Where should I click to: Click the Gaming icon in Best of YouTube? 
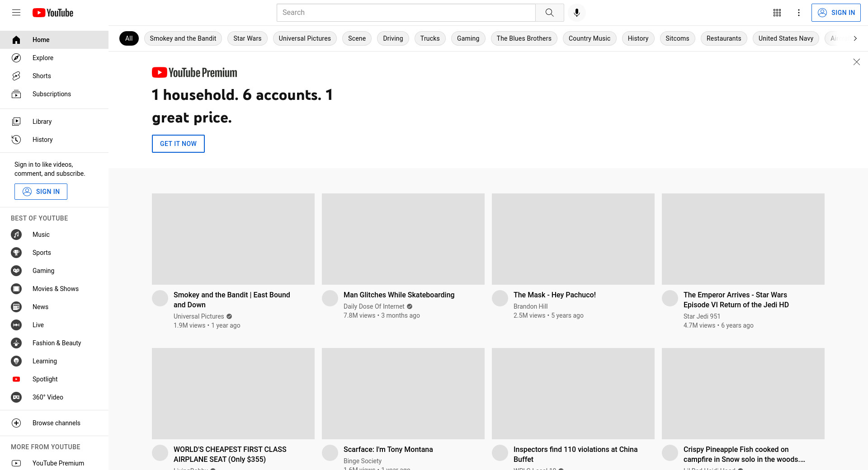click(16, 271)
